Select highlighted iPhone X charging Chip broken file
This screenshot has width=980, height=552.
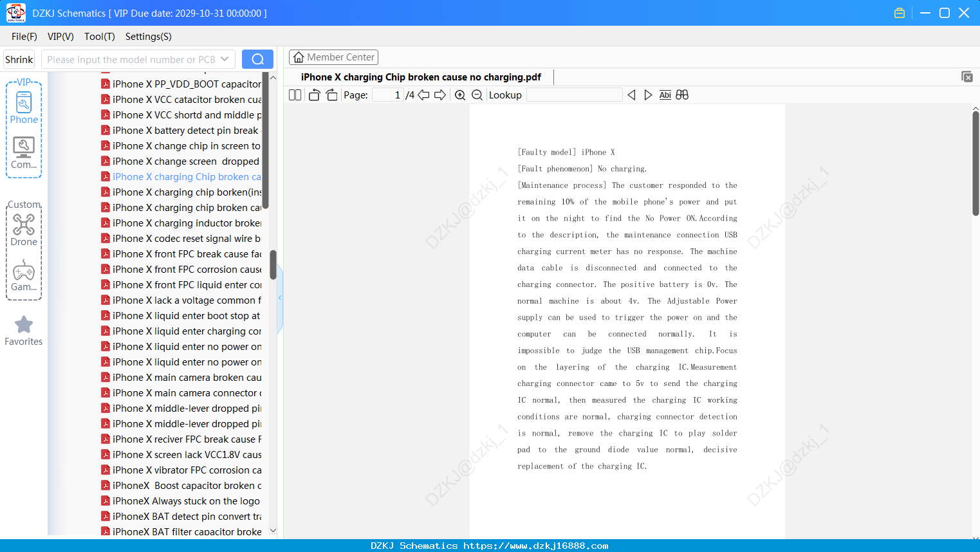181,177
